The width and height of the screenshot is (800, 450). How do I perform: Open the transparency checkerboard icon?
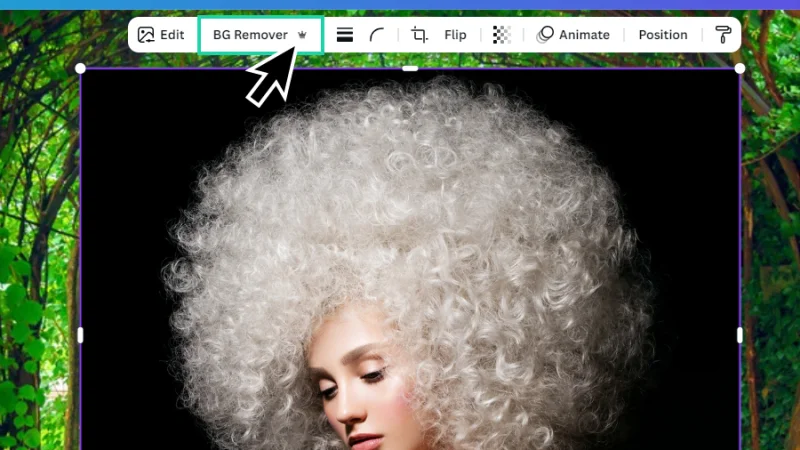click(x=502, y=35)
